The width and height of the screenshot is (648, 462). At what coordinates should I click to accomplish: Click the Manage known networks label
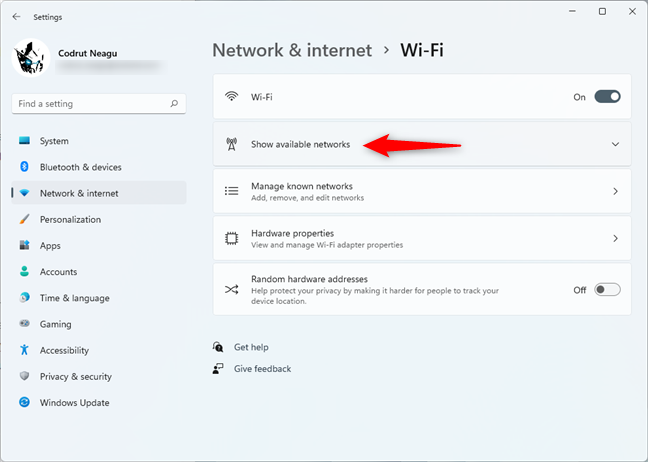(302, 186)
